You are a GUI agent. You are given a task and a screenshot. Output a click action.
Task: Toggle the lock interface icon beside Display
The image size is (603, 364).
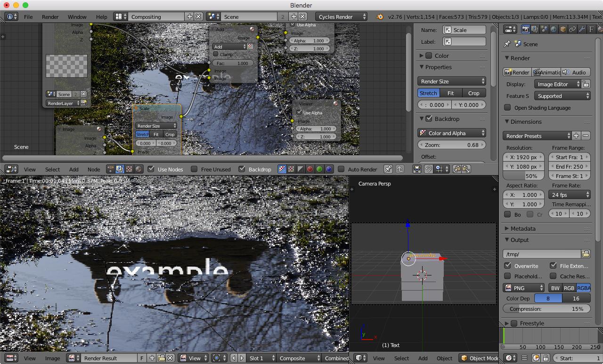coord(586,84)
